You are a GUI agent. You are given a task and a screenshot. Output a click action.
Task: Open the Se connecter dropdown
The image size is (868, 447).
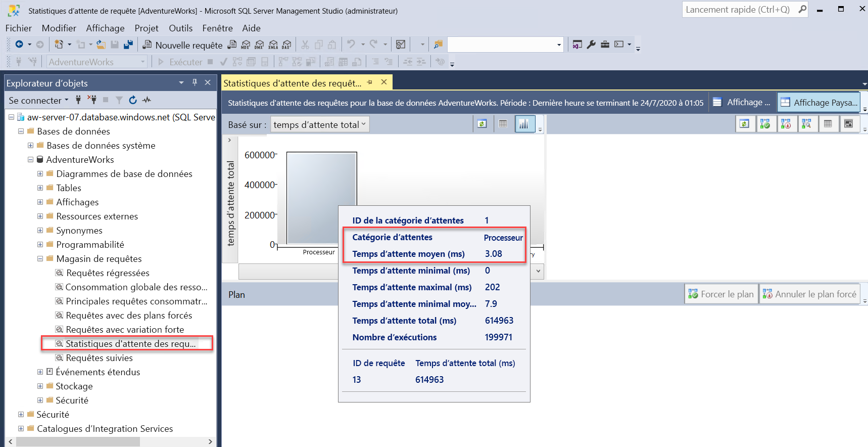click(x=38, y=100)
